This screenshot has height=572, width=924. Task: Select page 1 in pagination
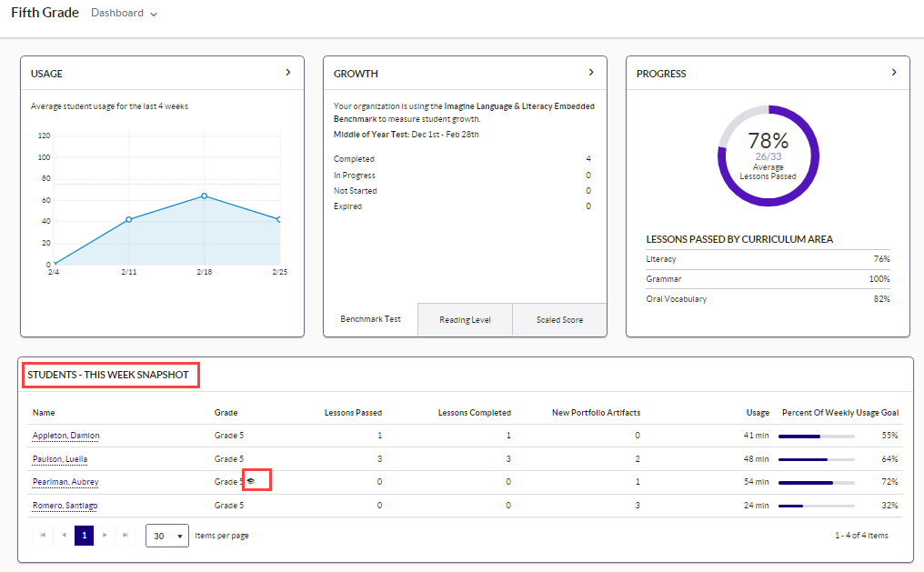click(84, 536)
